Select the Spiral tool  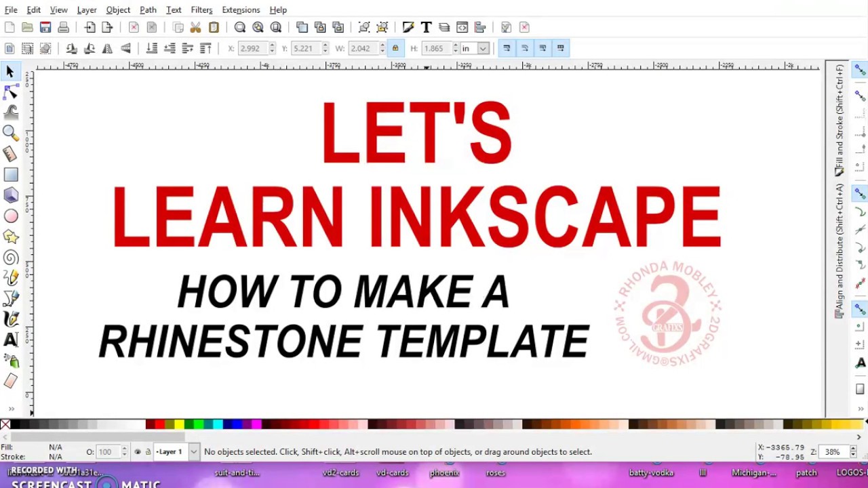click(x=10, y=258)
